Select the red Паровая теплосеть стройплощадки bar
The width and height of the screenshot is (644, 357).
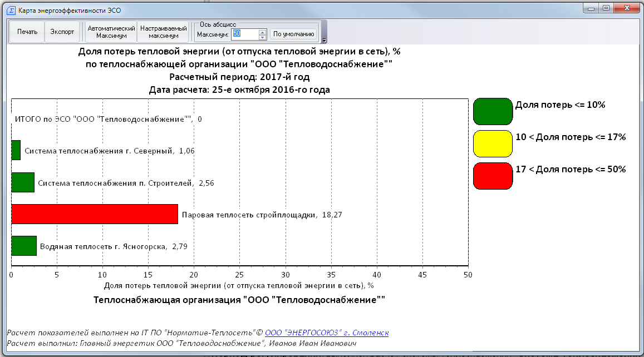pyautogui.click(x=94, y=214)
